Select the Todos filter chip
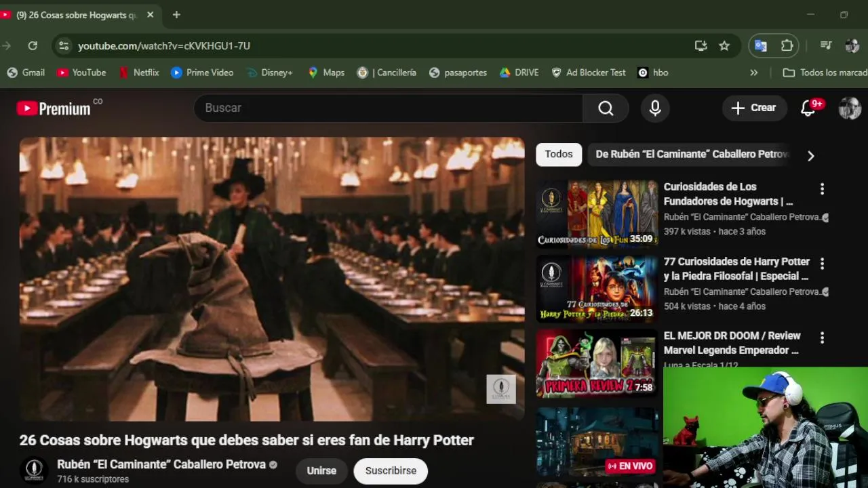This screenshot has width=868, height=488. pyautogui.click(x=559, y=155)
